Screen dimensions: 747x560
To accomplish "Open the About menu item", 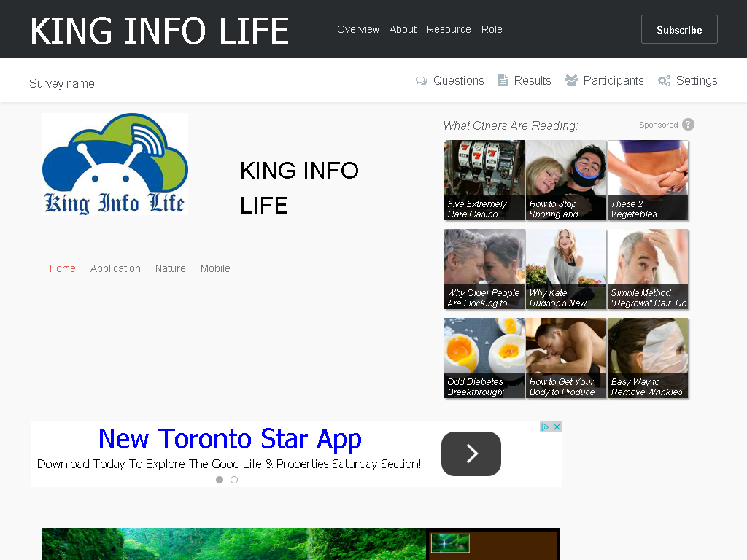I will click(x=403, y=29).
